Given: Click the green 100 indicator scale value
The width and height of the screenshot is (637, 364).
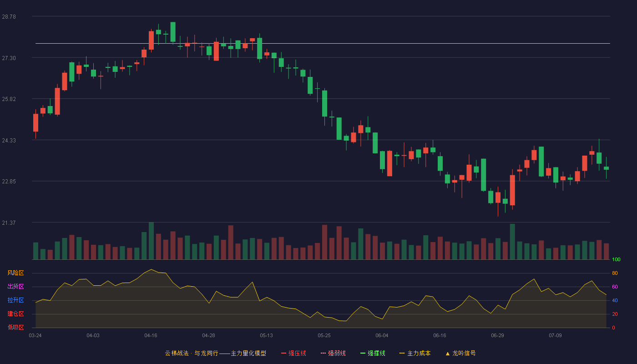Looking at the screenshot, I should (616, 260).
